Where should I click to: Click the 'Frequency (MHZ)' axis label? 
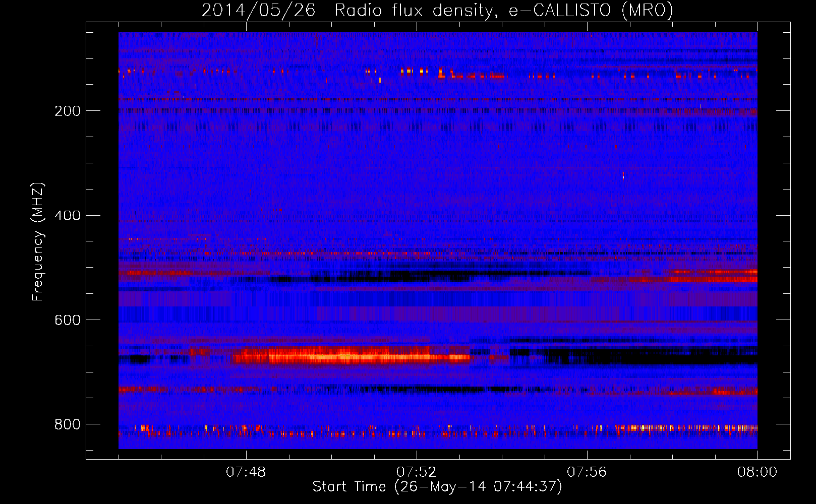point(37,241)
